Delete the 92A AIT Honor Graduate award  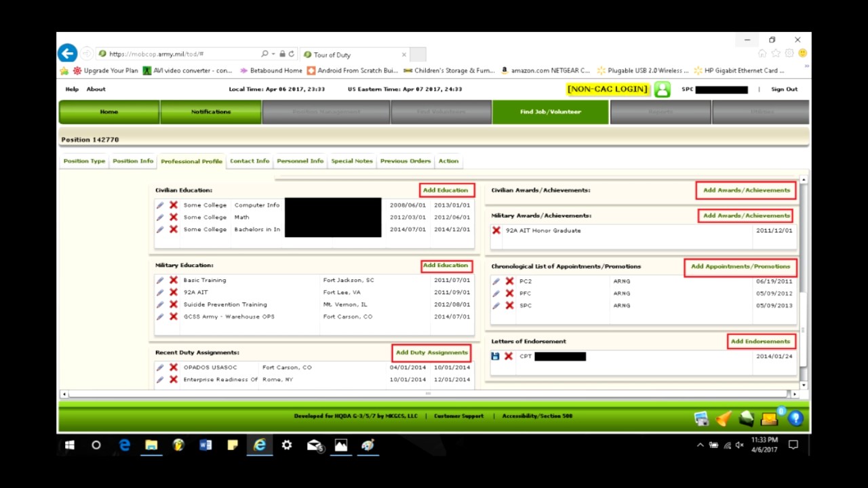click(496, 230)
